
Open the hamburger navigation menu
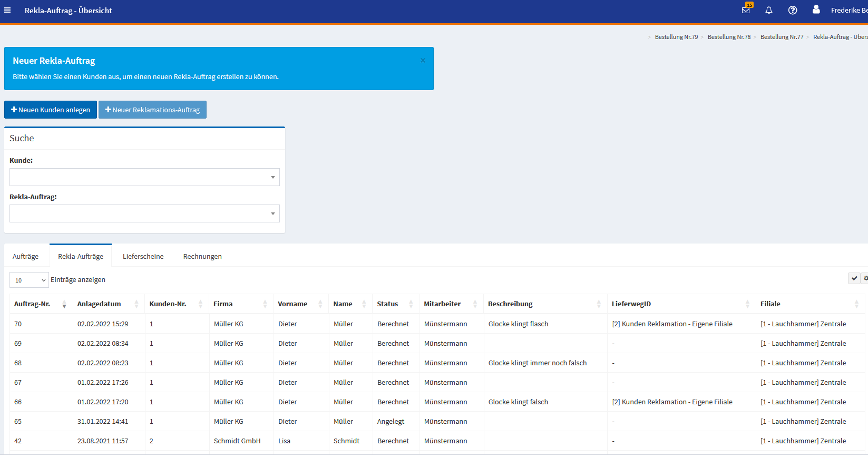tap(7, 10)
